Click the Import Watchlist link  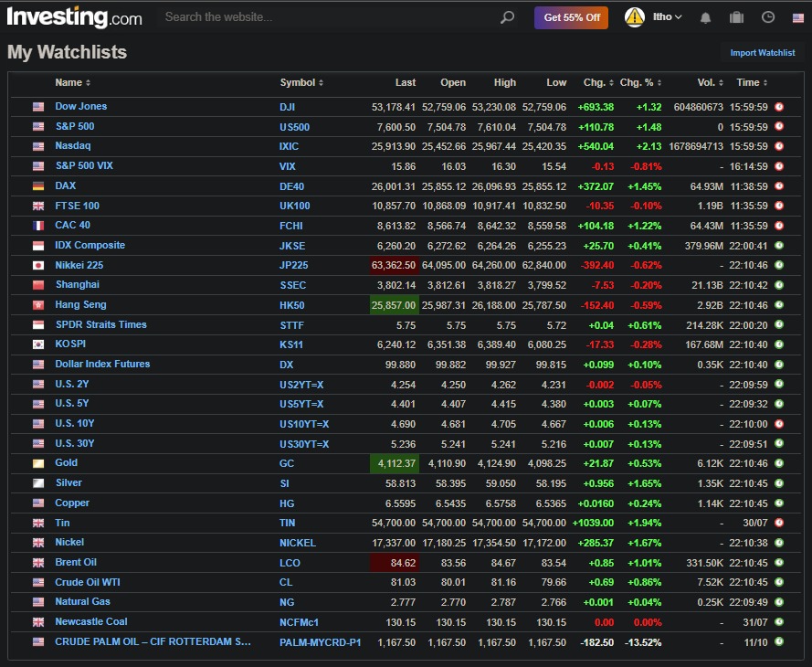pos(763,53)
